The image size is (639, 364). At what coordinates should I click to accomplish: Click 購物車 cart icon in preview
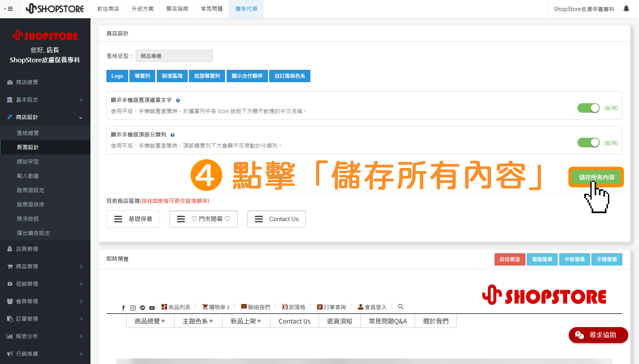point(205,307)
